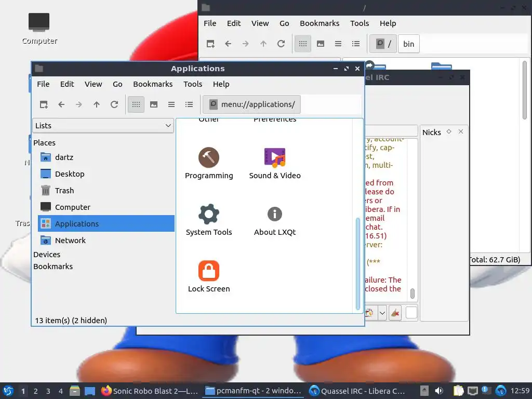Open the System Tools category

pos(209,220)
